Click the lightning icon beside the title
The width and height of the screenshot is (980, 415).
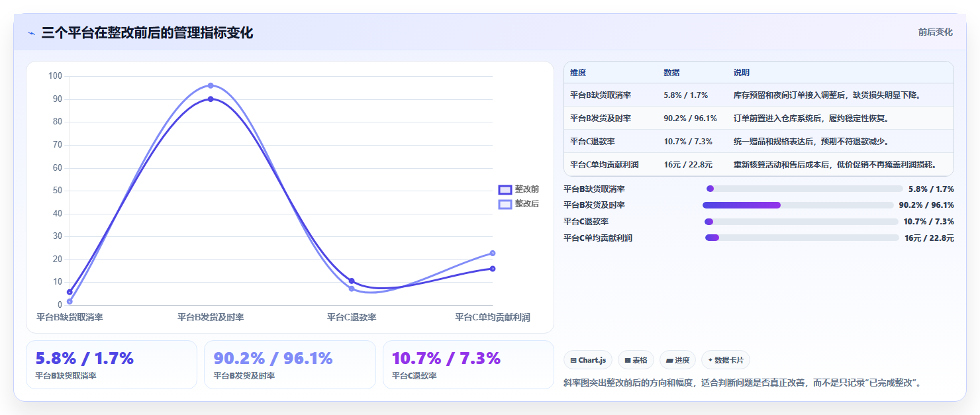click(x=31, y=33)
